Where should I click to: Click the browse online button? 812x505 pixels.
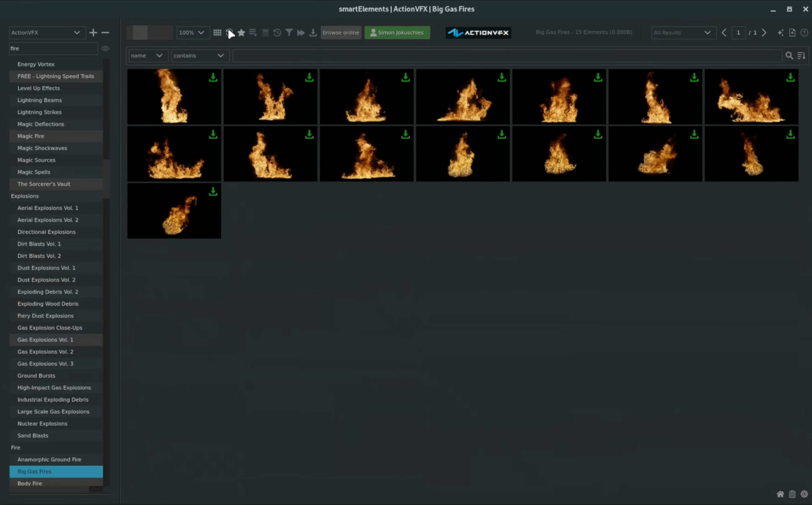tap(340, 33)
